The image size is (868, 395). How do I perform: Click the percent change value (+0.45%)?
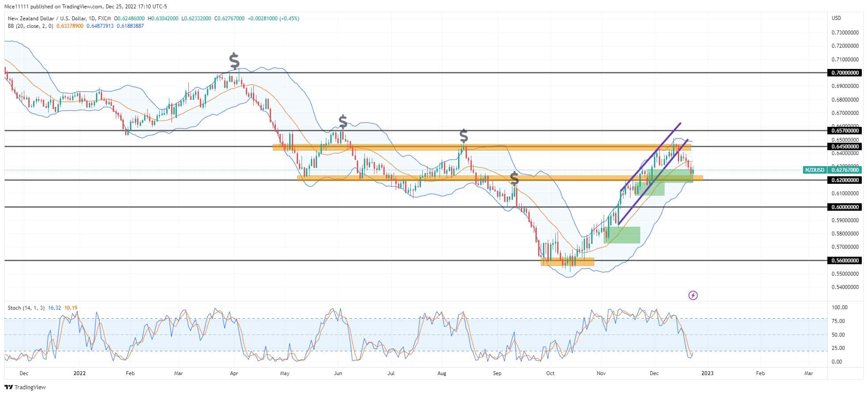(x=289, y=19)
